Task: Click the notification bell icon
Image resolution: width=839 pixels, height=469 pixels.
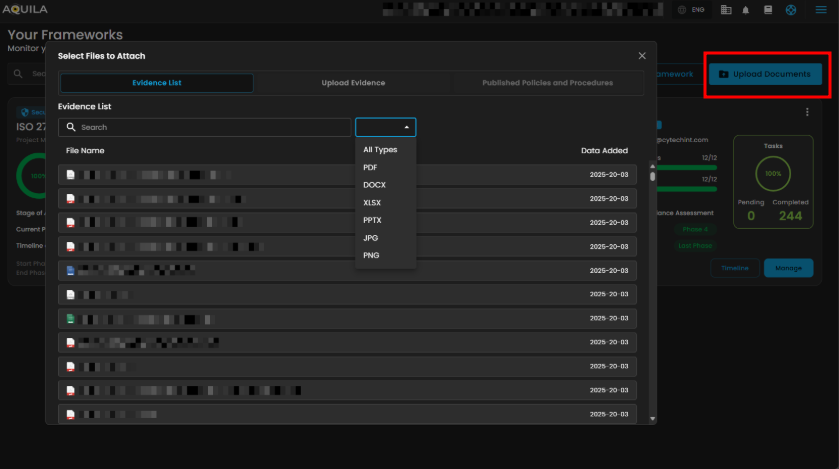Action: pos(747,10)
